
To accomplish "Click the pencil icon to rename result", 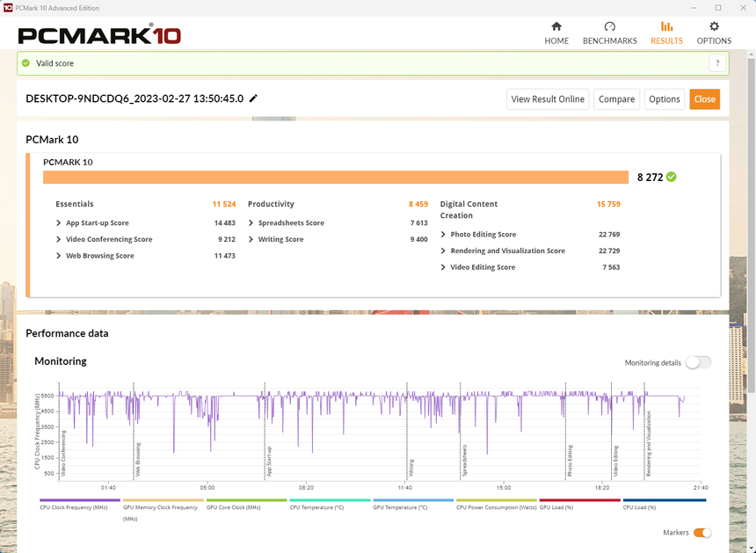I will (254, 98).
